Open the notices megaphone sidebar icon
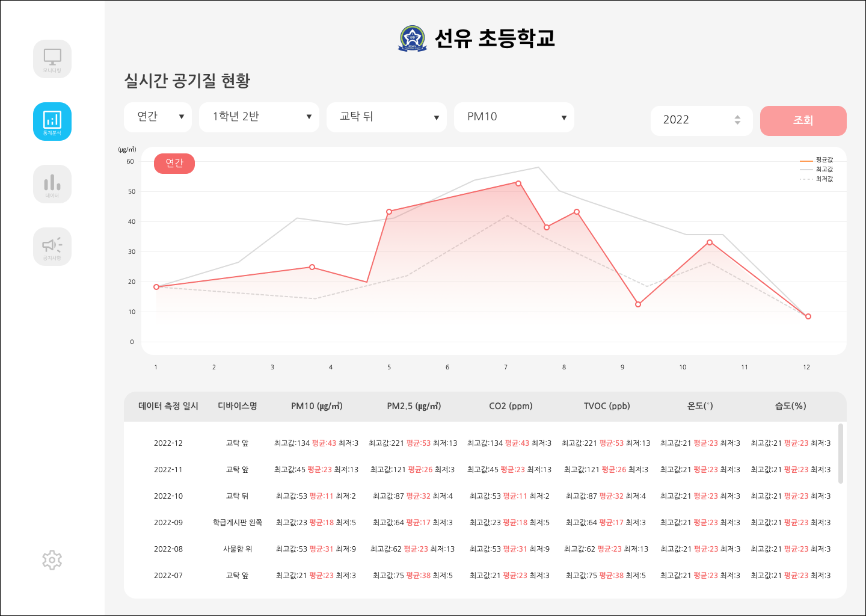 52,247
